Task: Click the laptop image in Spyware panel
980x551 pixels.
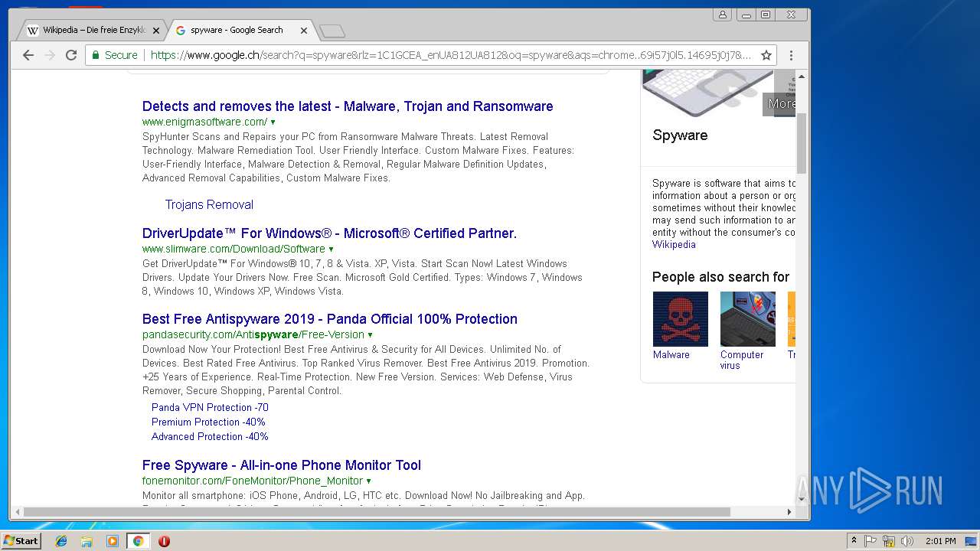Action: click(x=707, y=93)
